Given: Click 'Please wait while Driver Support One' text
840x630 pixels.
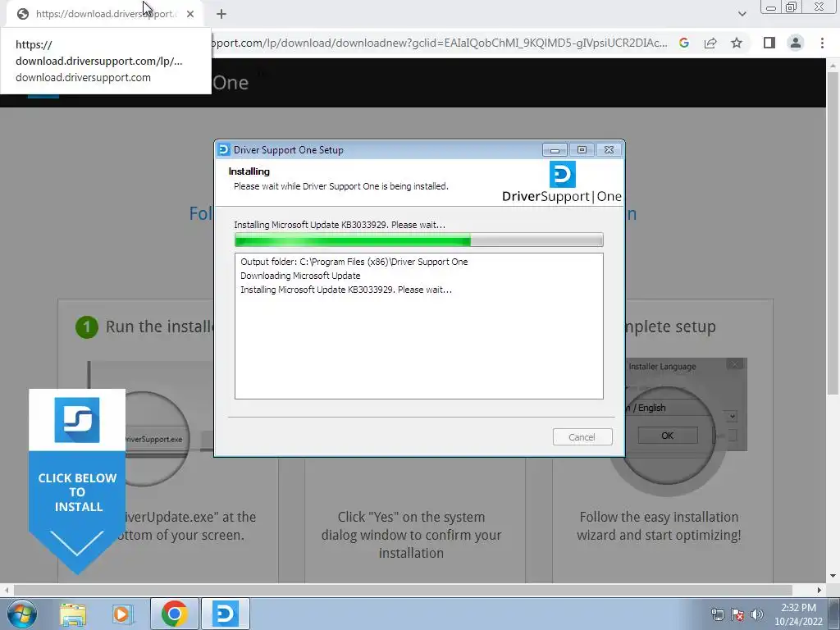Looking at the screenshot, I should tap(341, 186).
